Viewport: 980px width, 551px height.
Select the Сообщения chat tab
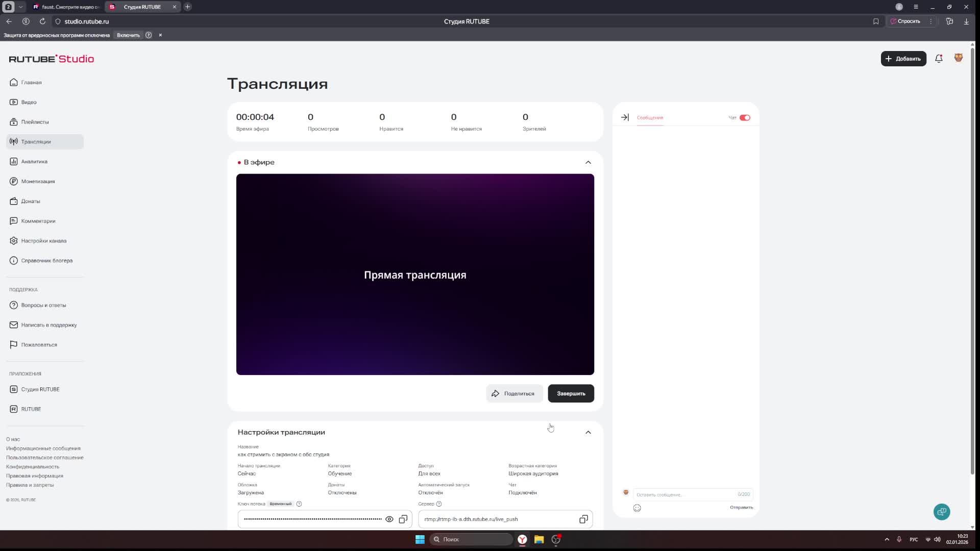click(x=650, y=118)
